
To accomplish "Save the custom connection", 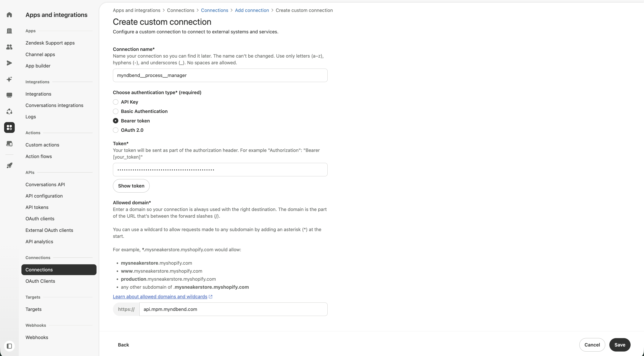I will tap(620, 345).
